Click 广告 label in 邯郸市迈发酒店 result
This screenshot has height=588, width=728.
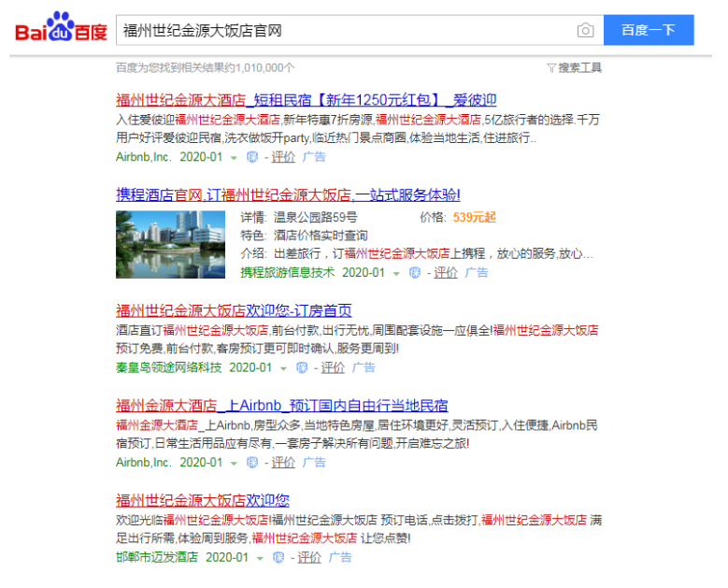tap(340, 557)
